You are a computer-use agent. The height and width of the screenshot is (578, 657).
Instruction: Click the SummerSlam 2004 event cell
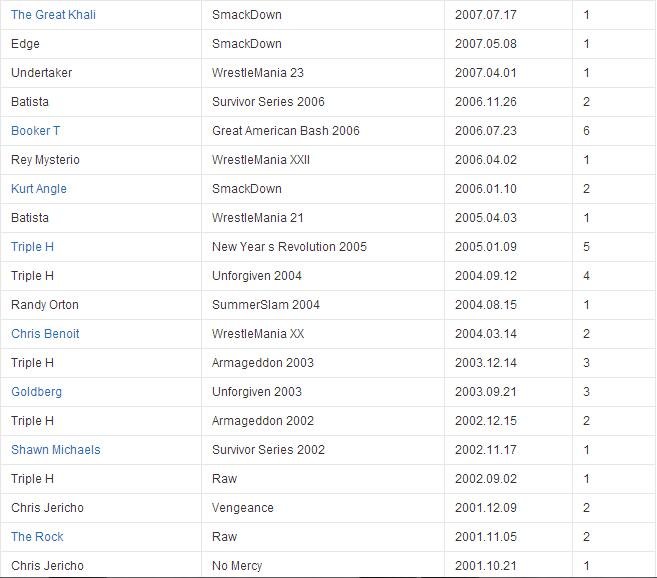323,305
